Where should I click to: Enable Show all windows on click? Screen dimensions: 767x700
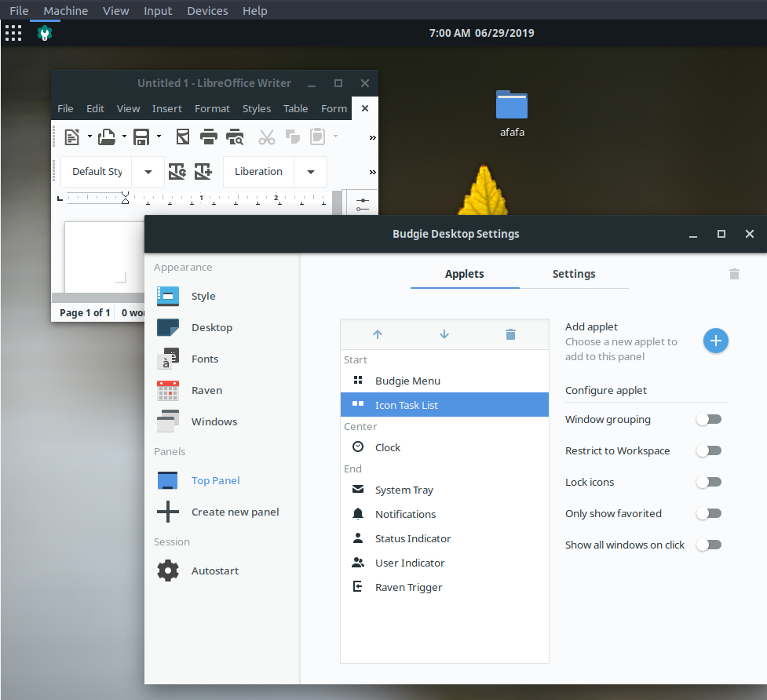coord(709,545)
